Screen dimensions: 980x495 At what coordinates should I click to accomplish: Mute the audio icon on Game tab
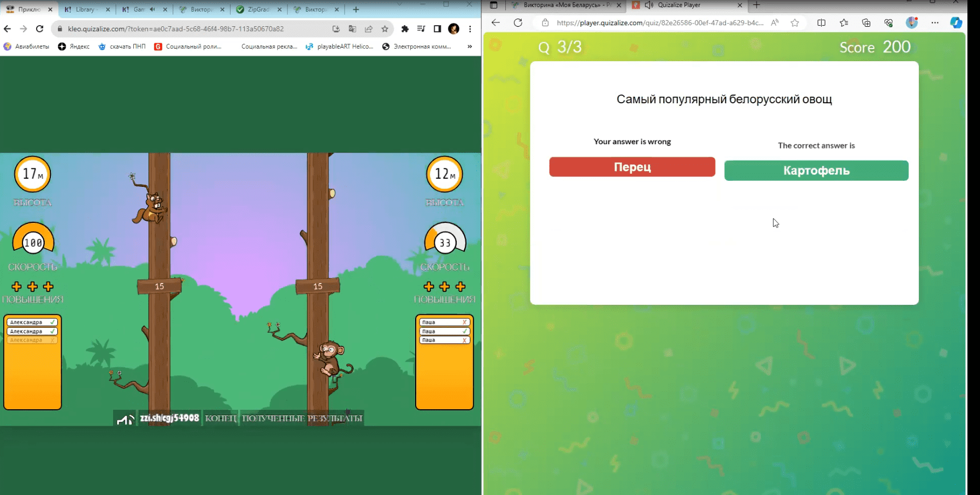[x=152, y=9]
